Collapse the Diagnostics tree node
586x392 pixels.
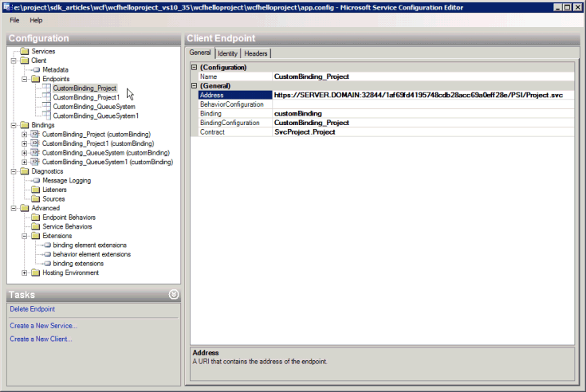click(14, 171)
